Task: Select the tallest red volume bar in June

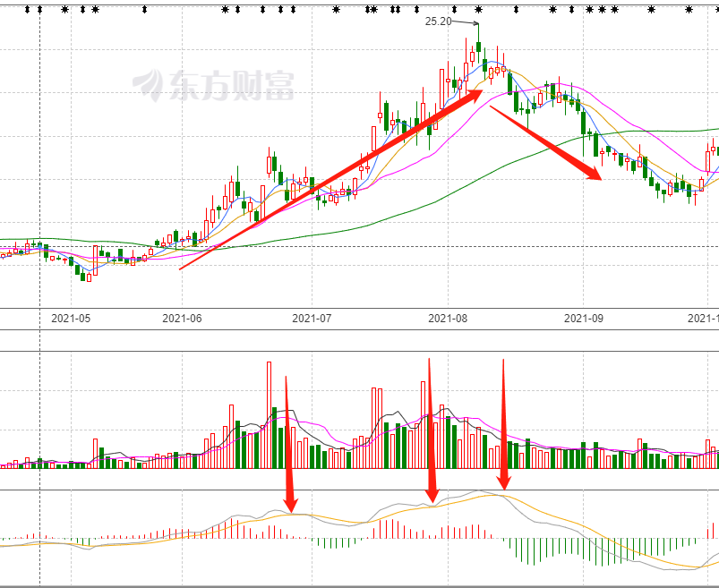Action: coord(269,414)
